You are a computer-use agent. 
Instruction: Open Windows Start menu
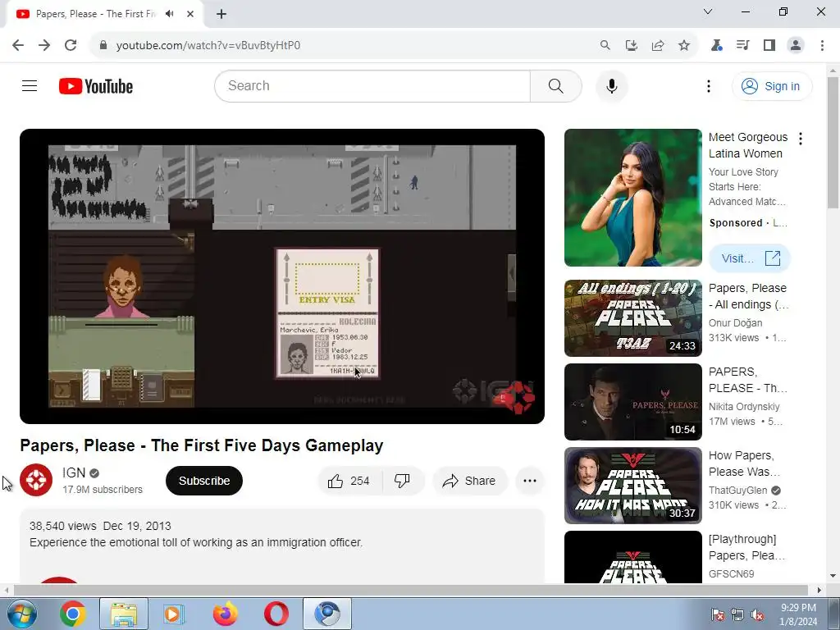click(x=21, y=614)
